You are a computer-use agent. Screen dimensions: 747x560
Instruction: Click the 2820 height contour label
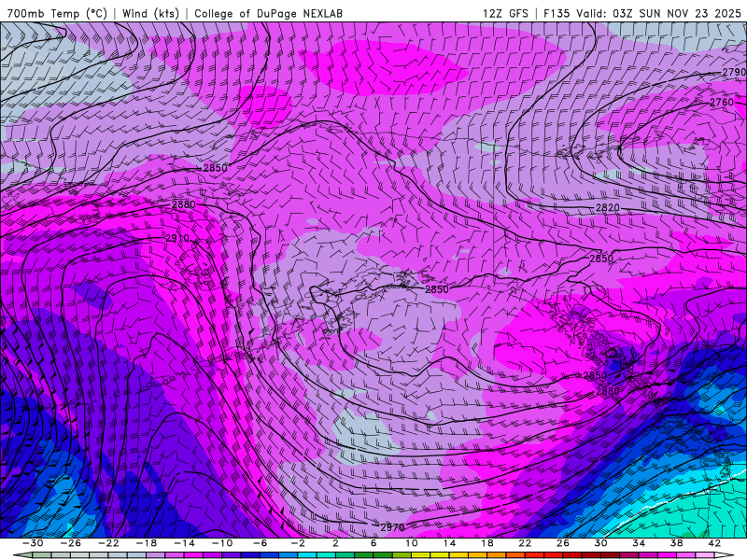(608, 207)
